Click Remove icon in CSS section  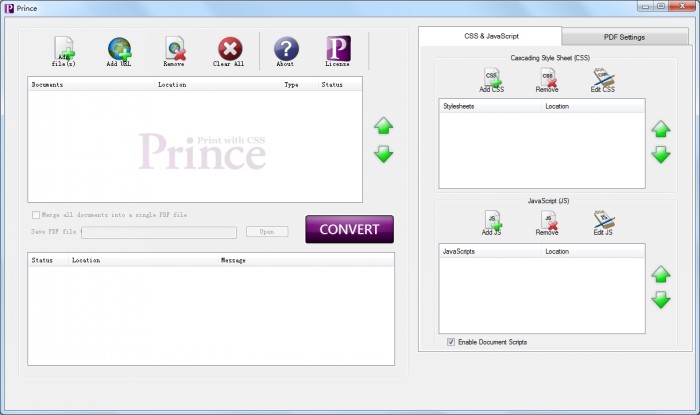coord(547,80)
